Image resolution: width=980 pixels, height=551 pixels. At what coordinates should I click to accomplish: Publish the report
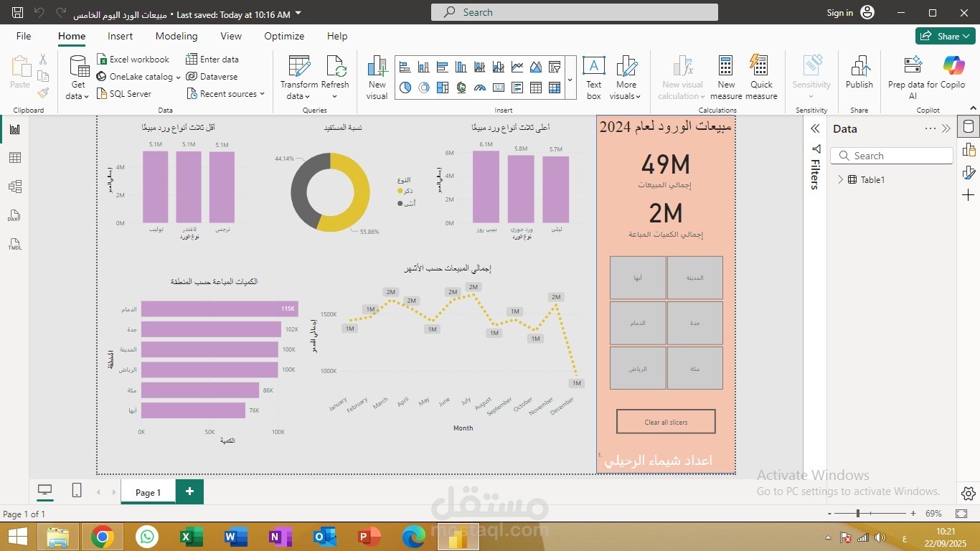[x=859, y=73]
